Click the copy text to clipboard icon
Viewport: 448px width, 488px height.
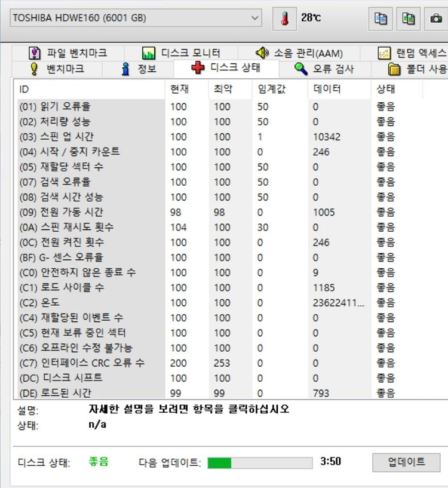(380, 19)
